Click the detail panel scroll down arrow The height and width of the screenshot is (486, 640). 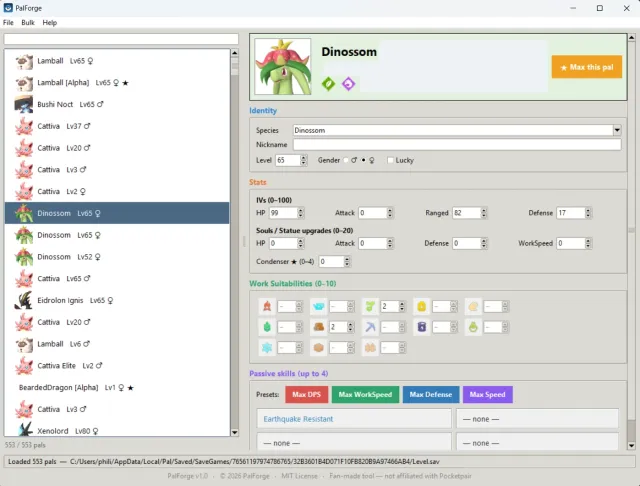point(631,446)
